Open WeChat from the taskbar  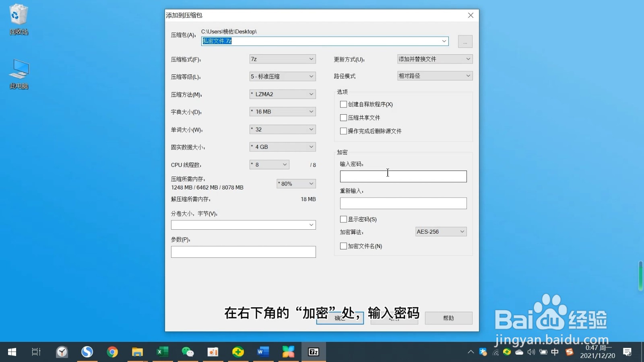pyautogui.click(x=188, y=352)
